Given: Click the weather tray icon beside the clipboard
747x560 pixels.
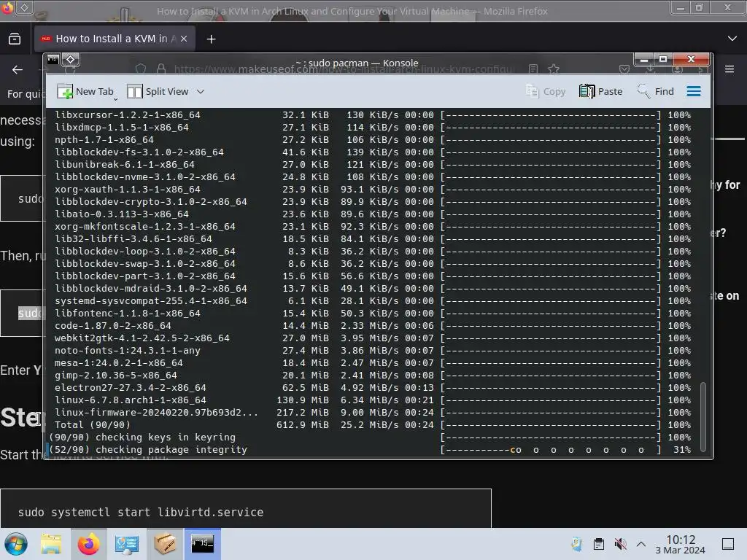Looking at the screenshot, I should pos(577,544).
